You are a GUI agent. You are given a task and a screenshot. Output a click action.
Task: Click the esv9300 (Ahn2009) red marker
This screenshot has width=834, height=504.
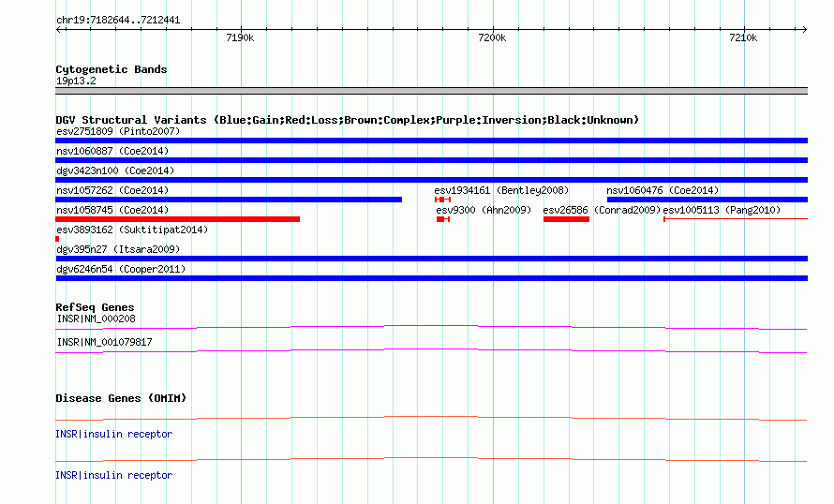click(443, 219)
